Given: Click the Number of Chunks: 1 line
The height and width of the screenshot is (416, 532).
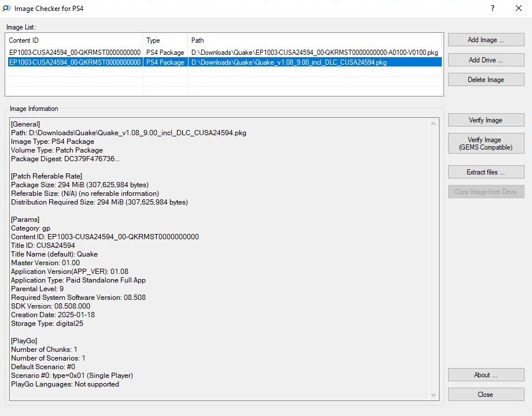Looking at the screenshot, I should [x=44, y=350].
